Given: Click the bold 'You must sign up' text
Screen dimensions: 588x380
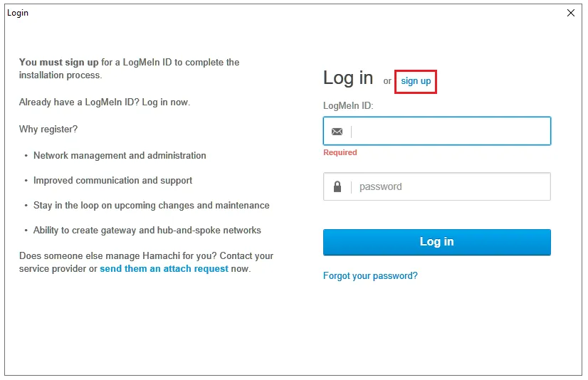Looking at the screenshot, I should 59,63.
